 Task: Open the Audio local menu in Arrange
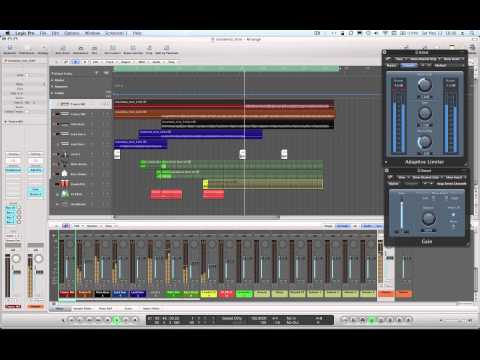click(156, 62)
